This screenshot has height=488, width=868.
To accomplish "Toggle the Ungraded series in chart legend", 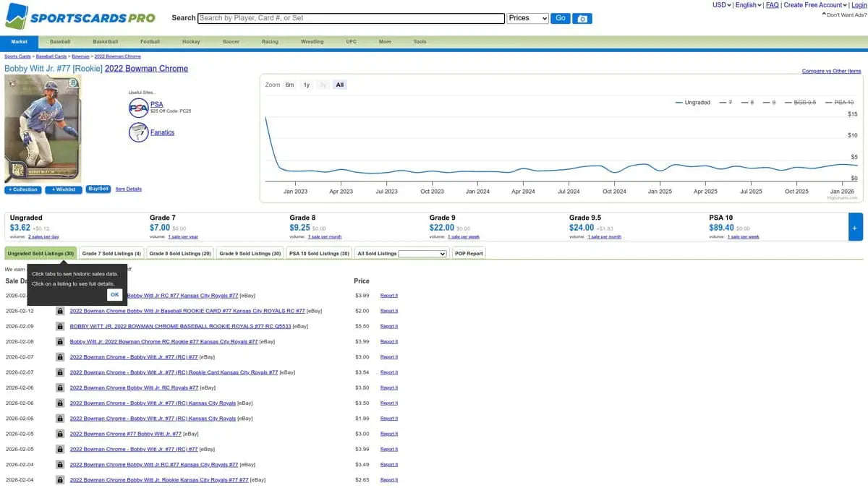I will 693,103.
